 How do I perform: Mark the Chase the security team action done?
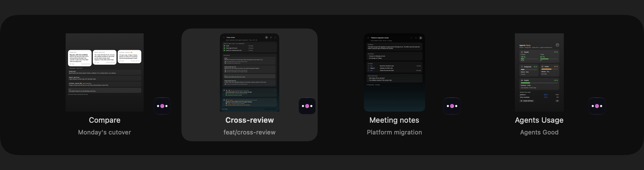368,70
